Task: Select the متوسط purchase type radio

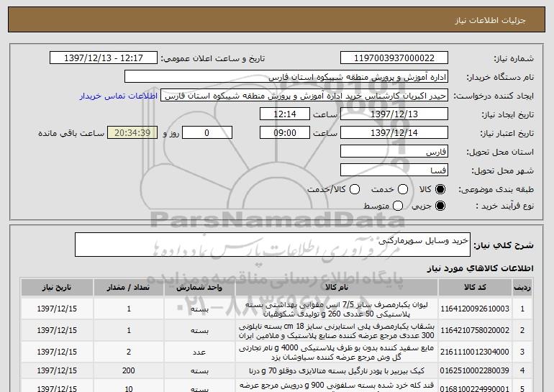Action: coord(398,206)
